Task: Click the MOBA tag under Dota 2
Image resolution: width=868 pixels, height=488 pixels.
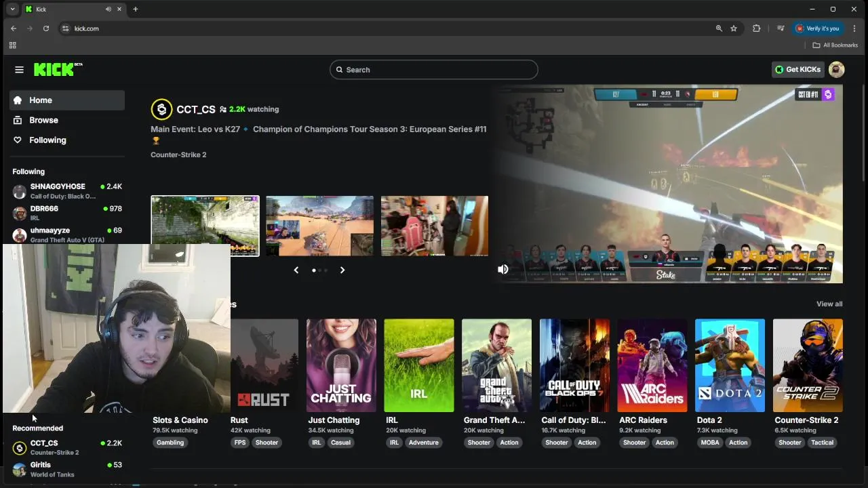Action: pos(710,443)
